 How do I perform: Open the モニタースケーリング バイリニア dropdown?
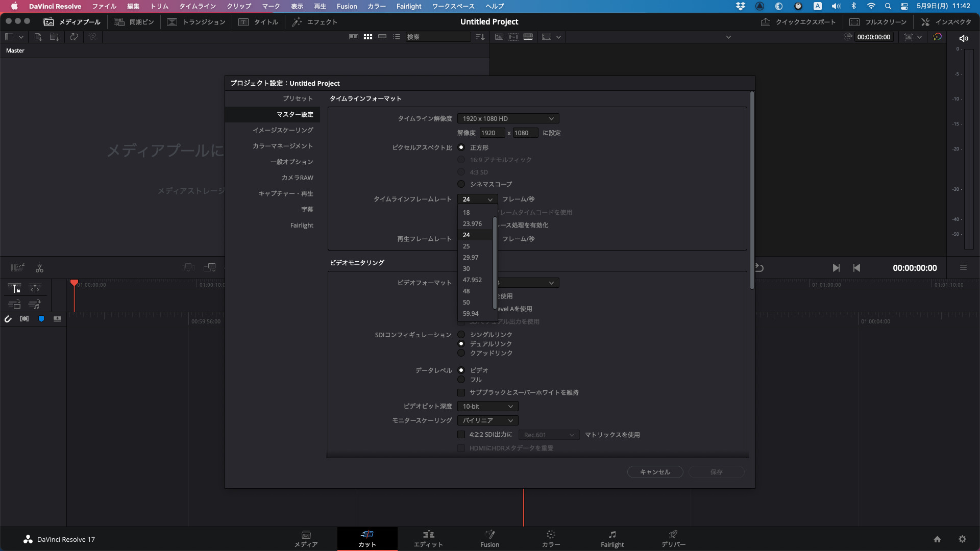pos(487,420)
